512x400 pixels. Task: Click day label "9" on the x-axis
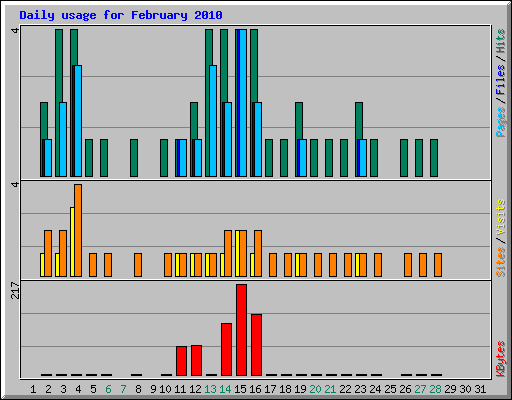point(153,389)
